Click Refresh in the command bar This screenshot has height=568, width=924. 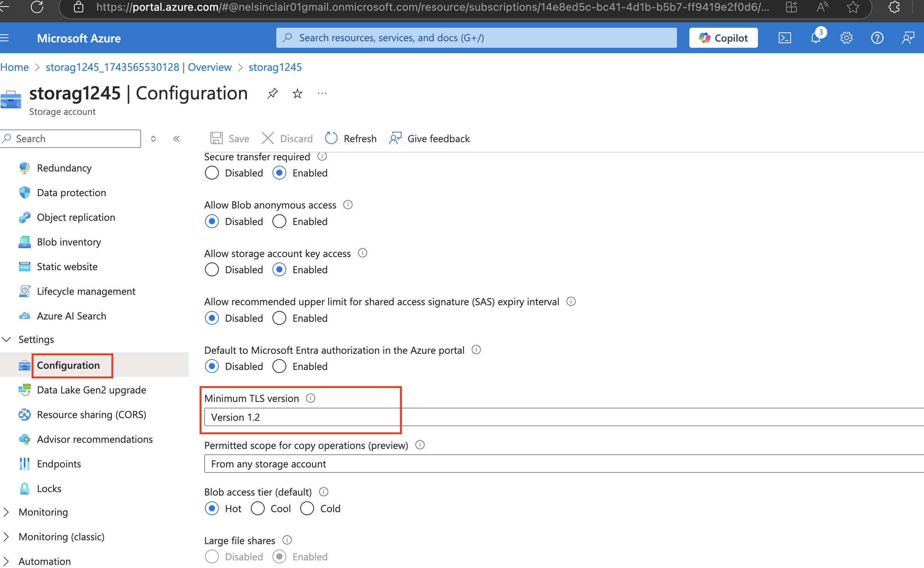click(351, 139)
